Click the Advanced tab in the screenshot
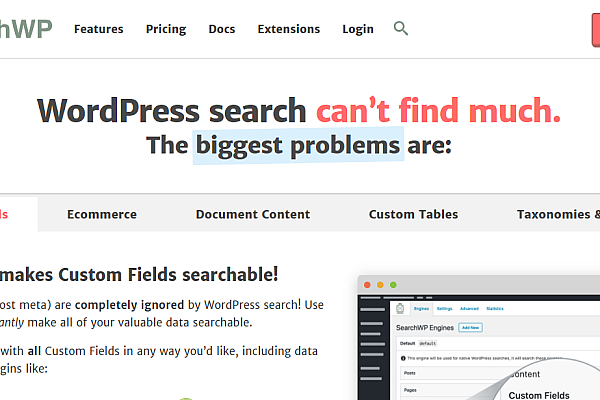Viewport: 600px width, 400px height. click(x=469, y=309)
